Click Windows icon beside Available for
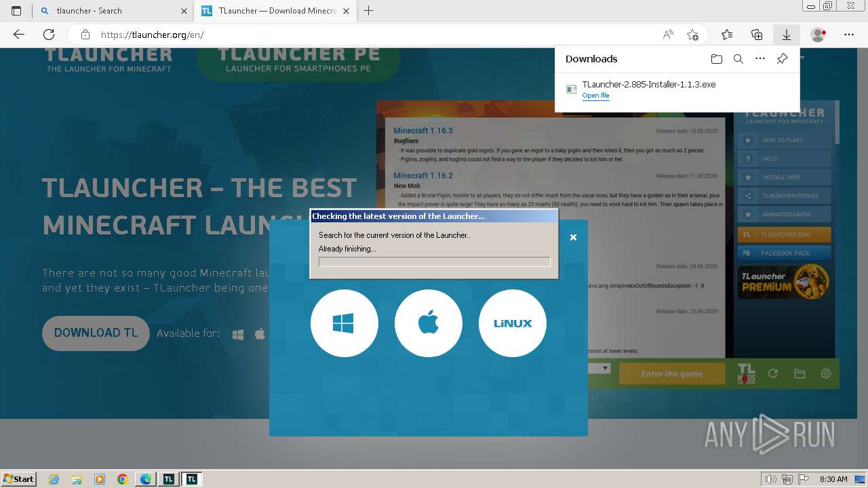 click(238, 334)
